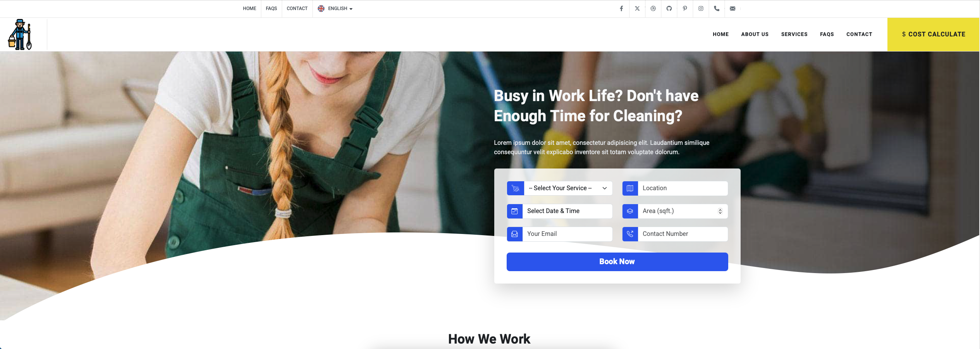Open the Facebook social icon

[x=621, y=9]
